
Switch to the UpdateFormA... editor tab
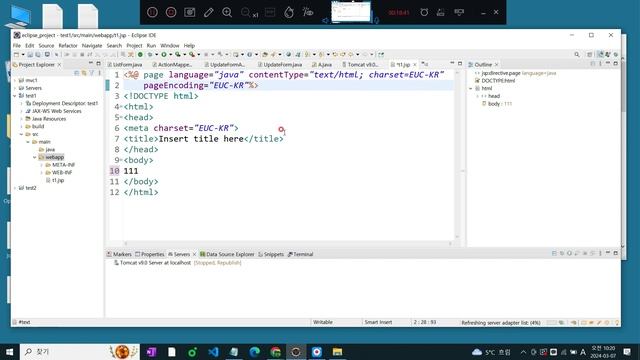tap(224, 64)
